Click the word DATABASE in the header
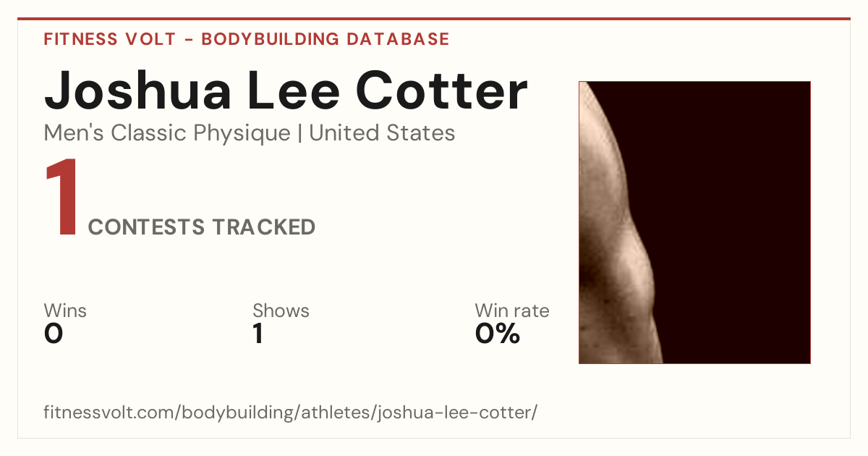Image resolution: width=868 pixels, height=456 pixels. pyautogui.click(x=399, y=39)
